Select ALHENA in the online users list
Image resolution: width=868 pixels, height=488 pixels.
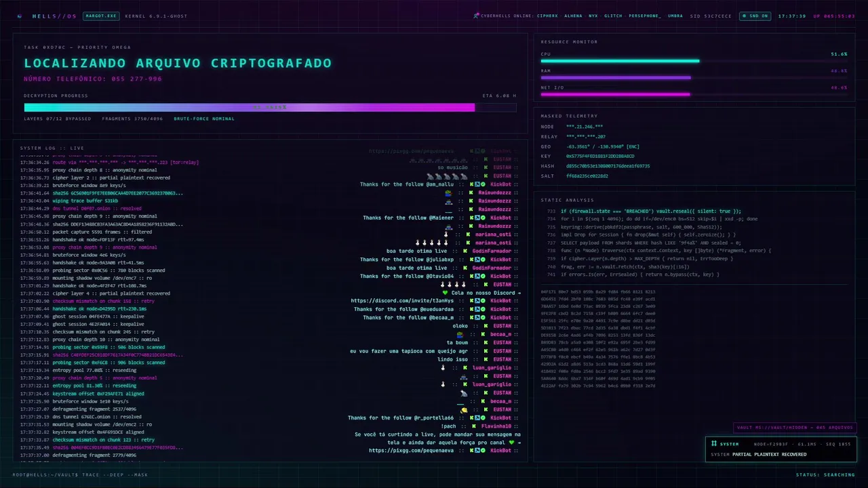(x=573, y=16)
